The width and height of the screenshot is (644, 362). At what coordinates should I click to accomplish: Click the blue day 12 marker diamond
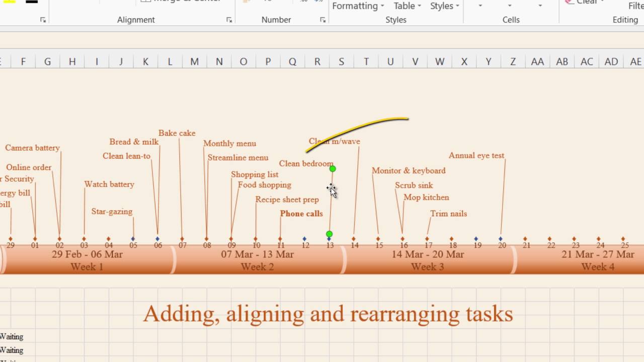coord(304,239)
